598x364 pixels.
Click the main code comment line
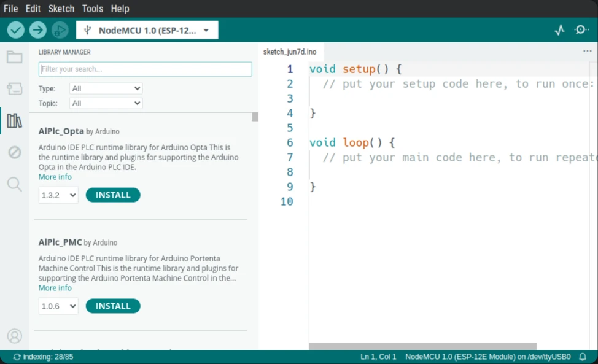460,157
